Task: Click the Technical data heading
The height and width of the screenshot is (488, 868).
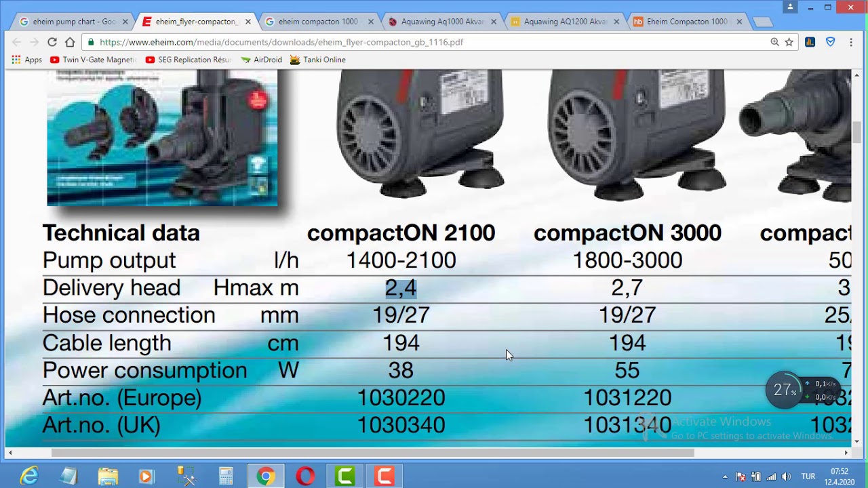Action: 121,233
